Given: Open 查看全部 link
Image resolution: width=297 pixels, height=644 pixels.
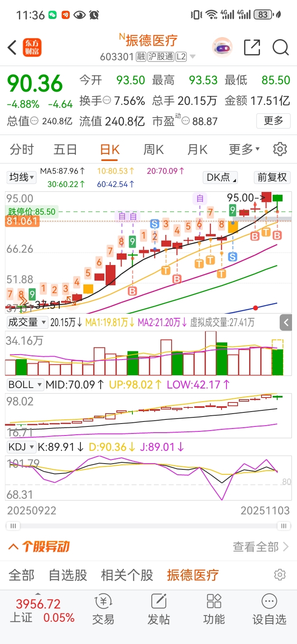Looking at the screenshot, I should (x=261, y=547).
